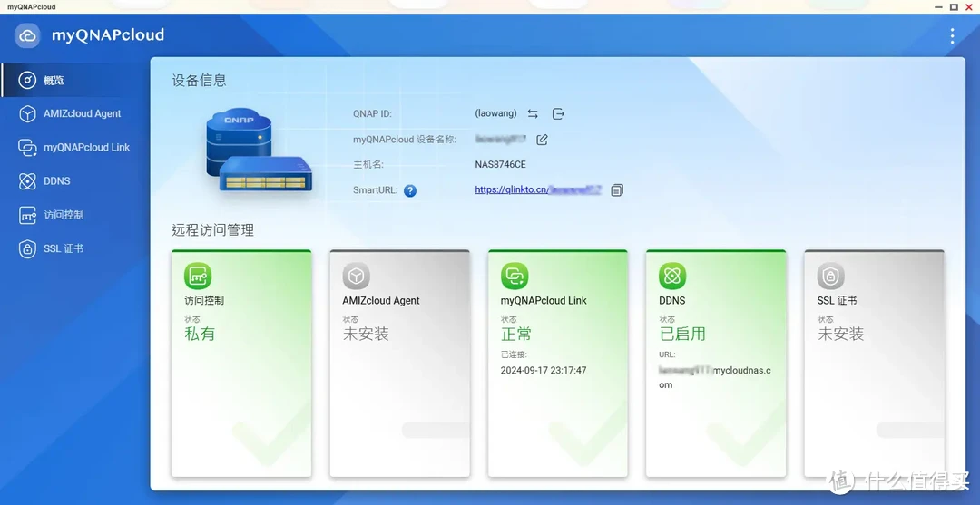Click the 概览 compass icon in sidebar
Viewport: 980px width, 505px height.
pos(27,80)
